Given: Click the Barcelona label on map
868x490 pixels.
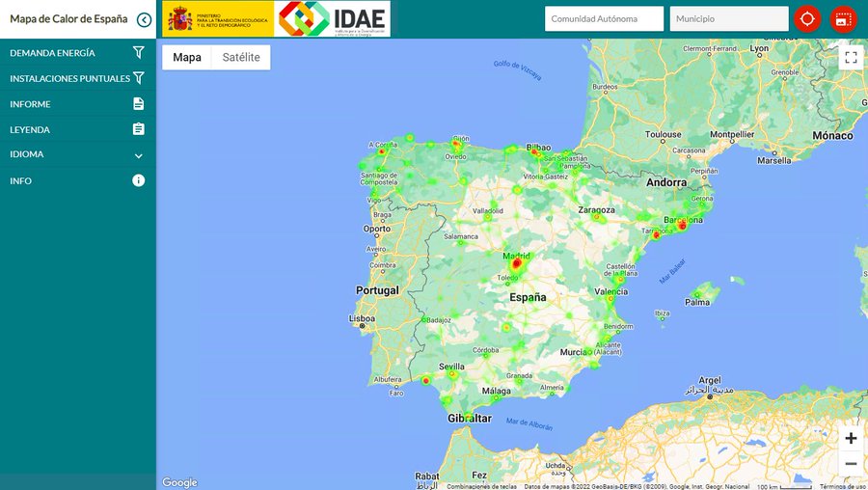Looking at the screenshot, I should coord(683,220).
